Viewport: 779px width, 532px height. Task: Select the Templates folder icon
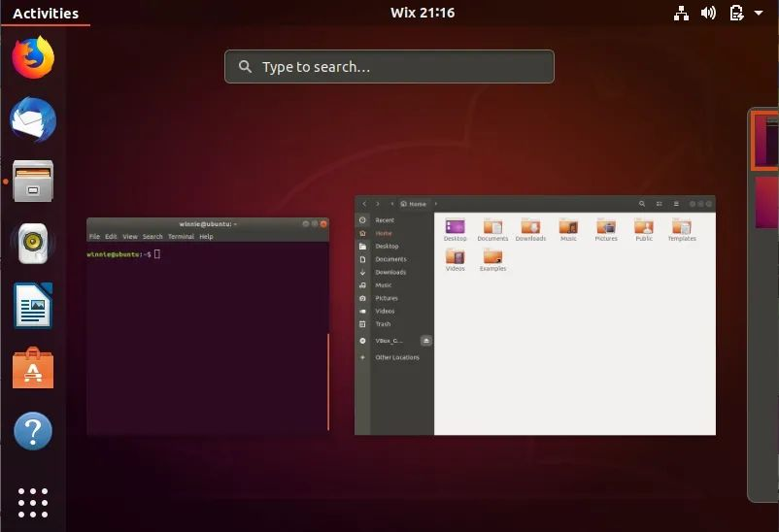682,227
